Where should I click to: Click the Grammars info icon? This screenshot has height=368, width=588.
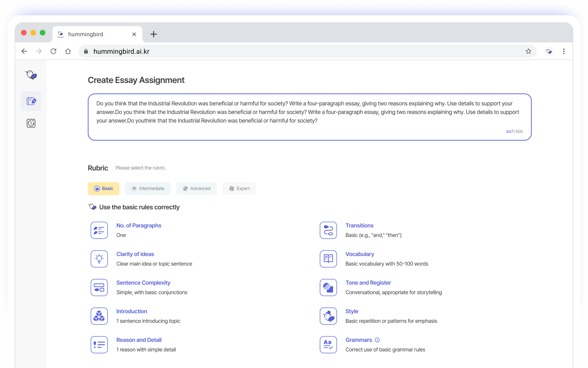coord(377,340)
